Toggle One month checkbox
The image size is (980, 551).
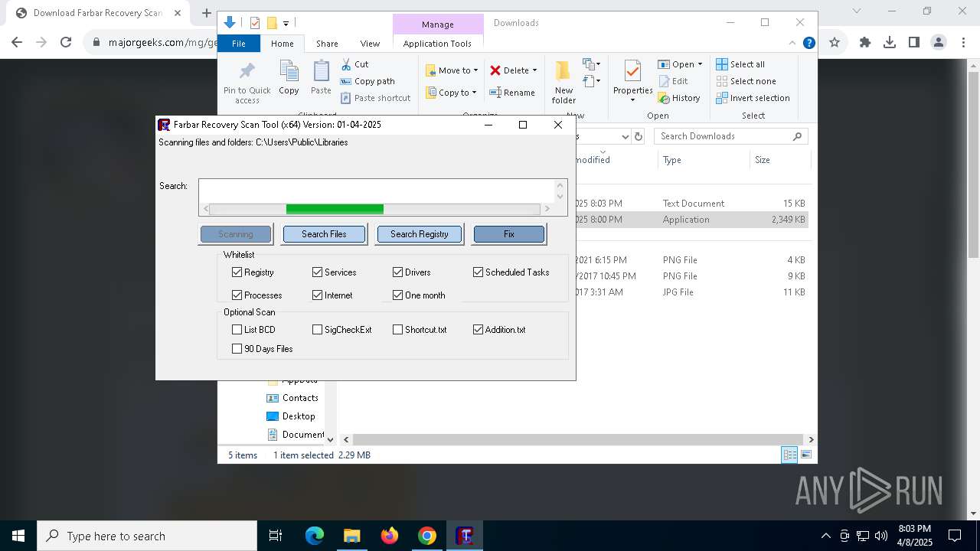click(x=397, y=295)
